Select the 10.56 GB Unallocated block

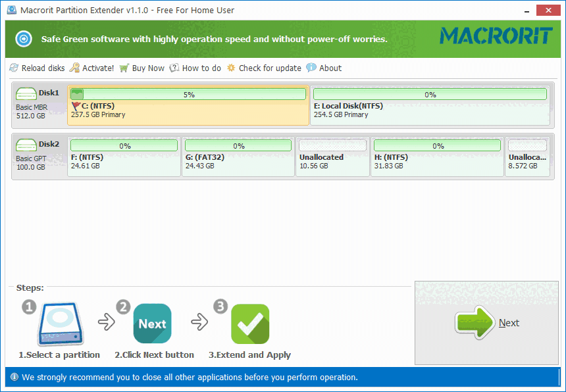tap(331, 161)
